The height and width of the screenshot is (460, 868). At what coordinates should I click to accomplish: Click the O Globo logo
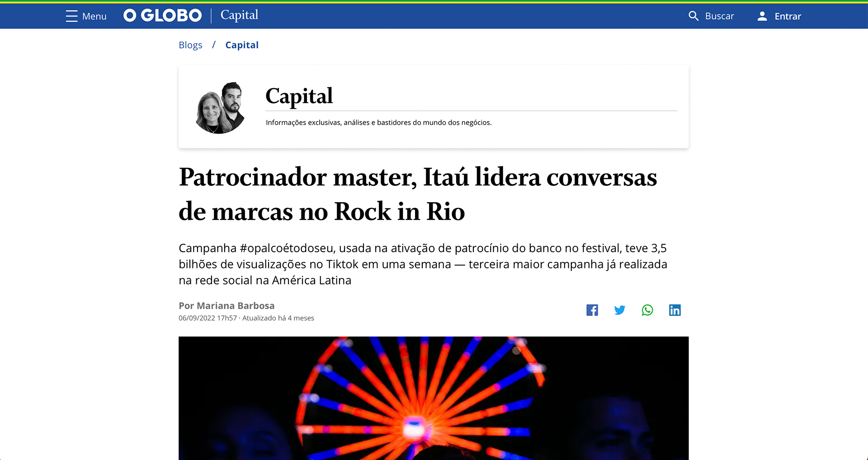click(163, 16)
